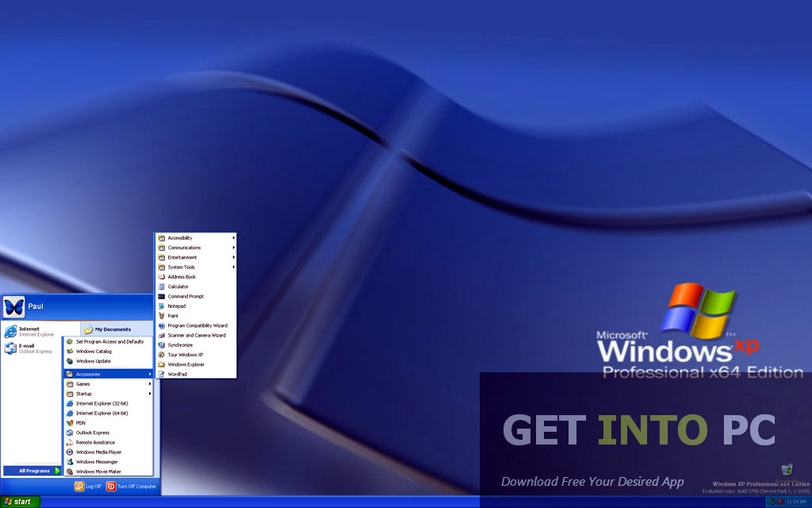
Task: Click Scanner and Camera Wizard icon
Action: [x=162, y=336]
